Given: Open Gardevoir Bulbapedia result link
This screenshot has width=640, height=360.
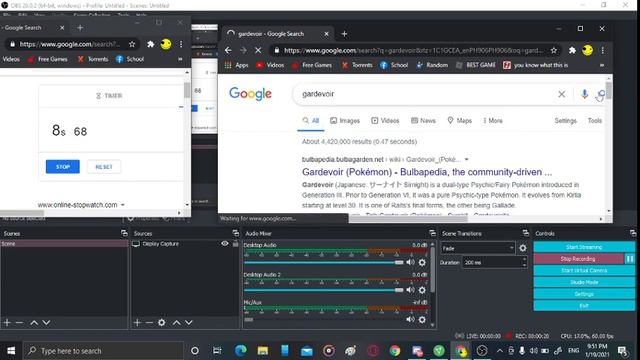Looking at the screenshot, I should coord(427,172).
